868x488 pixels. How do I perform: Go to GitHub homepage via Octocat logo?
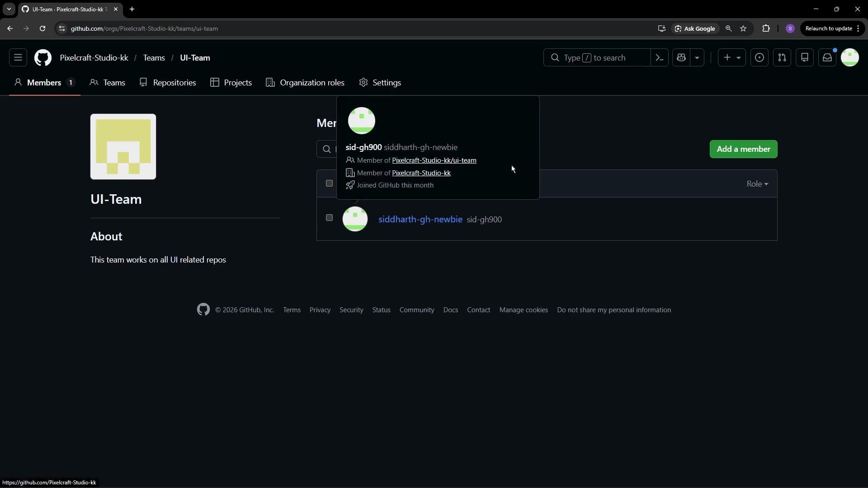pyautogui.click(x=43, y=58)
